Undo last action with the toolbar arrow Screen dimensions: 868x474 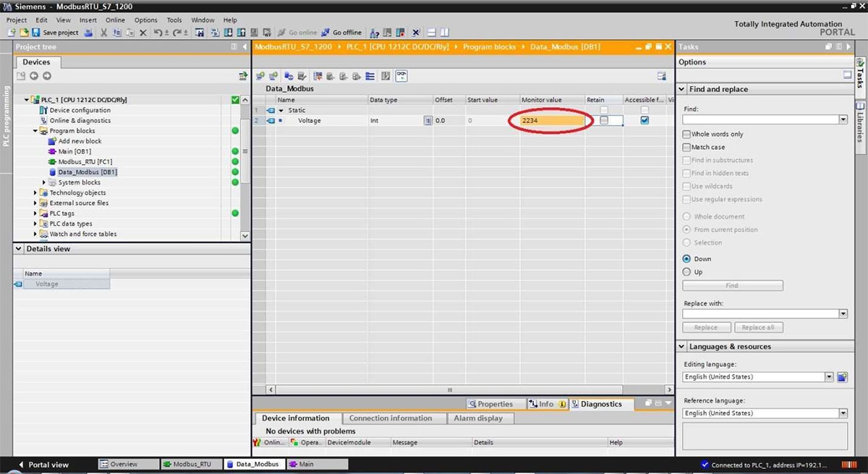click(158, 33)
